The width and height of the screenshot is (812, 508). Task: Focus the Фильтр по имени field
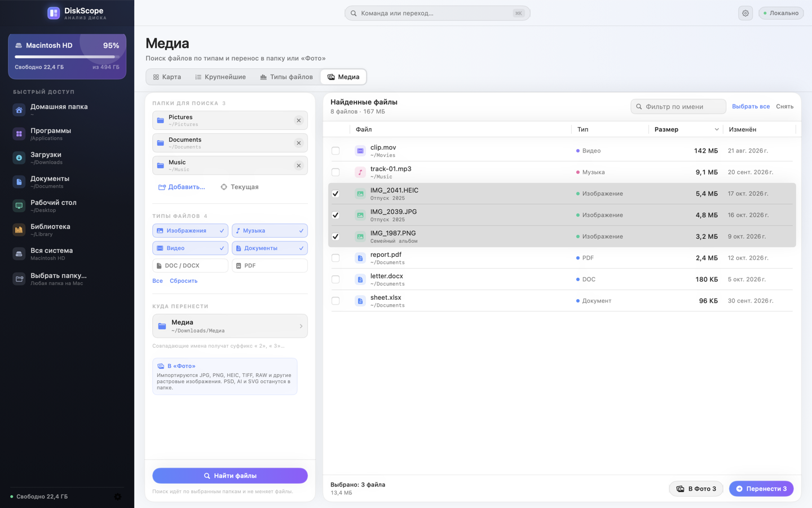pyautogui.click(x=678, y=107)
